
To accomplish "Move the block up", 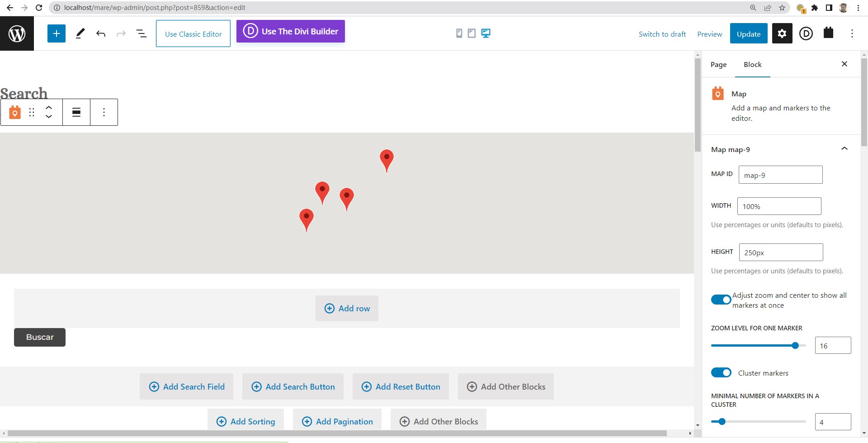I will (x=49, y=108).
